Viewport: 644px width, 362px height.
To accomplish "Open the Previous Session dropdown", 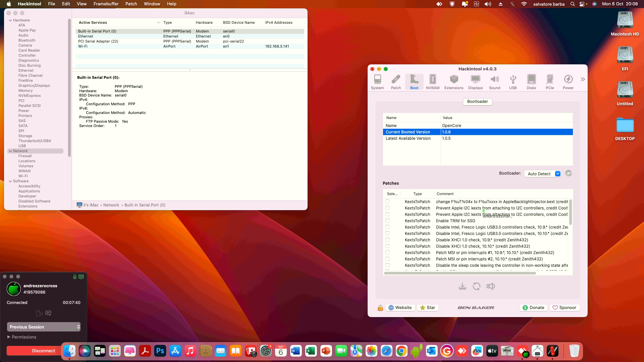I will [x=44, y=327].
